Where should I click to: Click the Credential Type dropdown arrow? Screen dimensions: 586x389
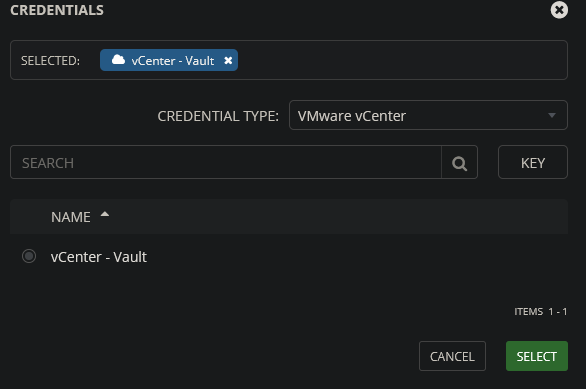[552, 115]
